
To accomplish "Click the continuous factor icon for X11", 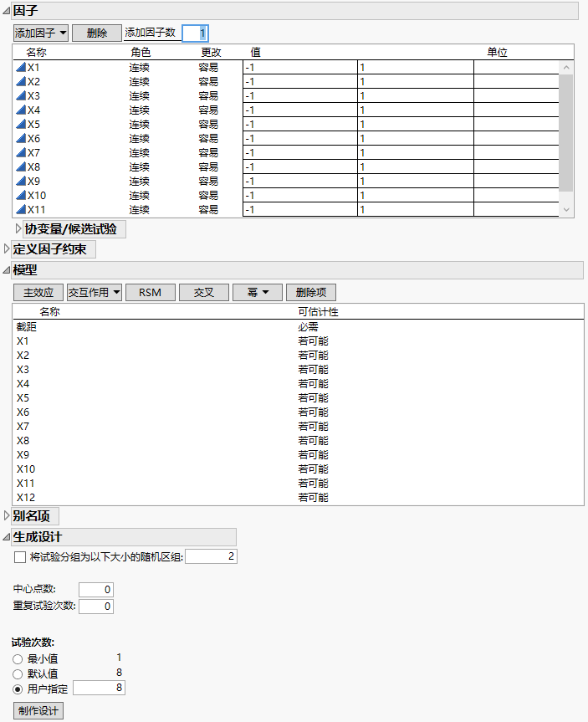I will pyautogui.click(x=21, y=210).
